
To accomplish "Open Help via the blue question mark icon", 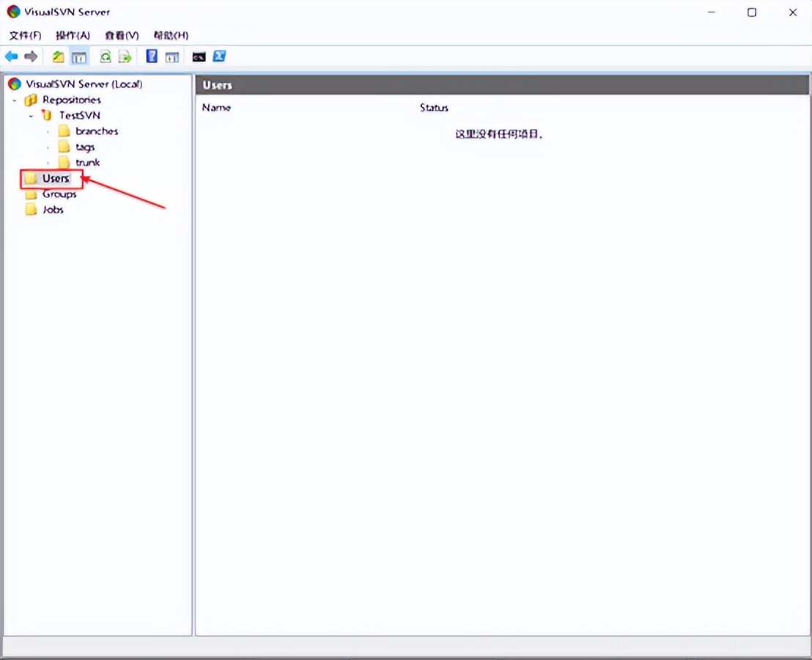I will (x=152, y=56).
